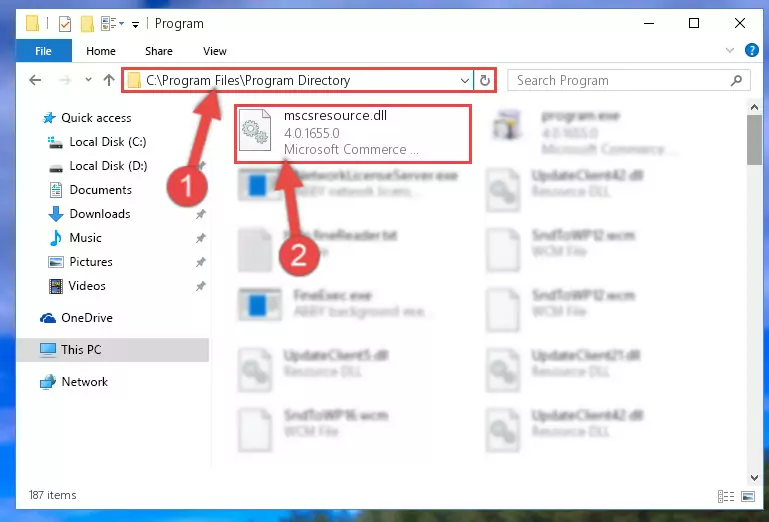The width and height of the screenshot is (769, 522).
Task: Click the New folder quick access icon
Action: (x=87, y=24)
